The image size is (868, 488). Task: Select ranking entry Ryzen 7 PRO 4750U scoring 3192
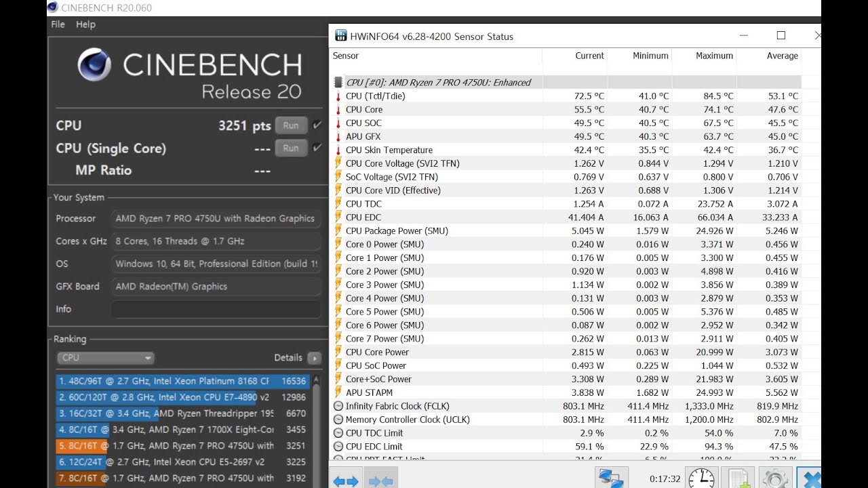[x=182, y=479]
